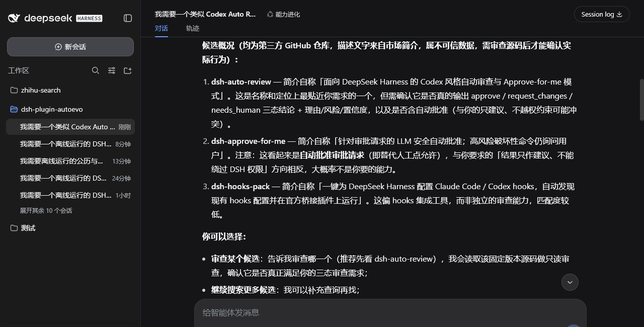Switch to the 轨迹 tab

(x=193, y=29)
